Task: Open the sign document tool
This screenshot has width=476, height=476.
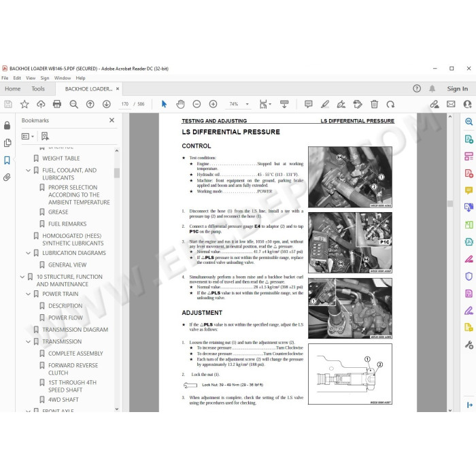Action: tap(341, 105)
